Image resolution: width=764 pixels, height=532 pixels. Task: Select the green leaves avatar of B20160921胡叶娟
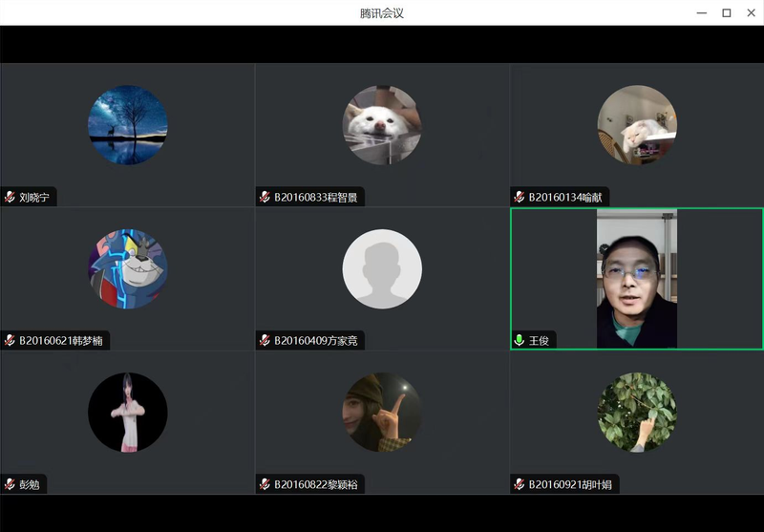(x=637, y=412)
